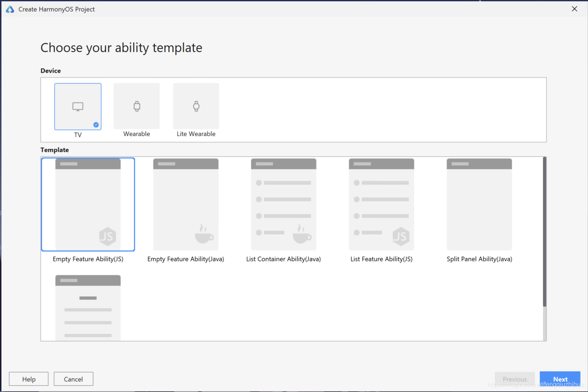Pick the Lite Wearable device icon
This screenshot has height=392, width=588.
[x=196, y=106]
